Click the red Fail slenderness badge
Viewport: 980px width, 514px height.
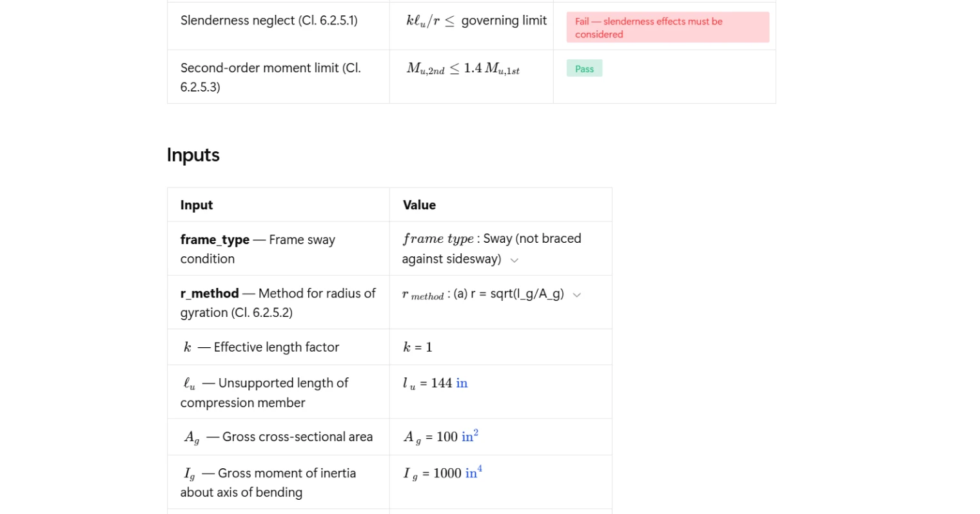coord(667,28)
